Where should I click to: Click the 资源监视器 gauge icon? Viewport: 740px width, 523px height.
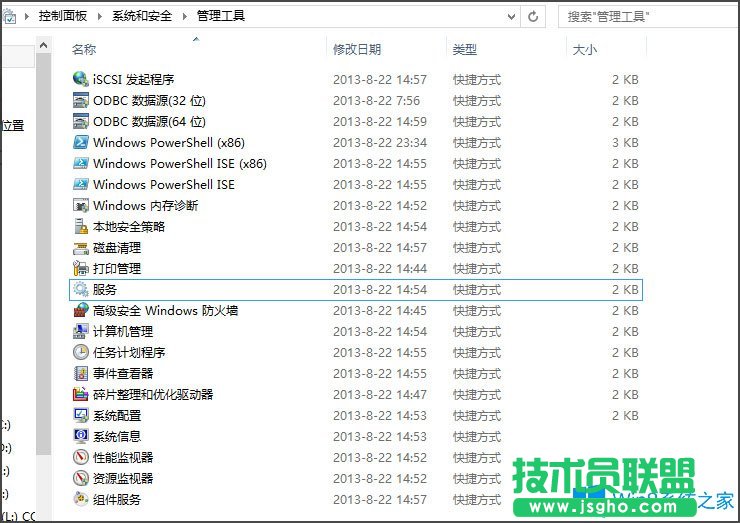coord(81,478)
